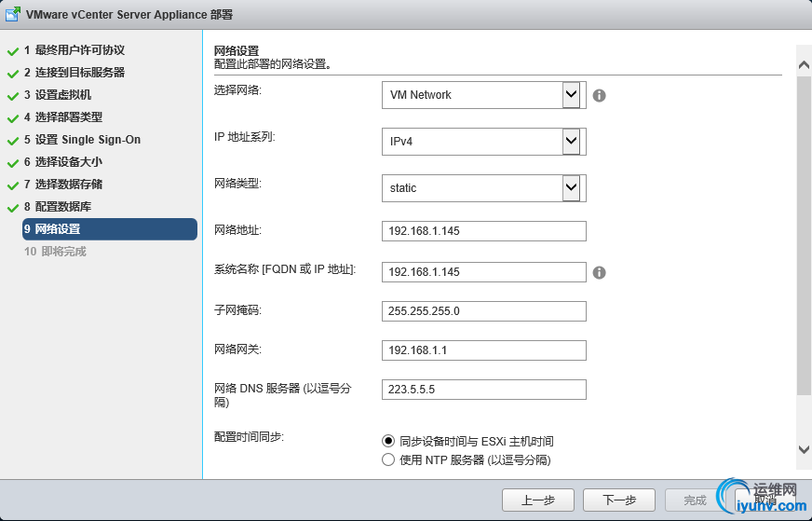Click the scrollbar up arrow
Viewport: 812px width, 521px height.
(x=804, y=65)
